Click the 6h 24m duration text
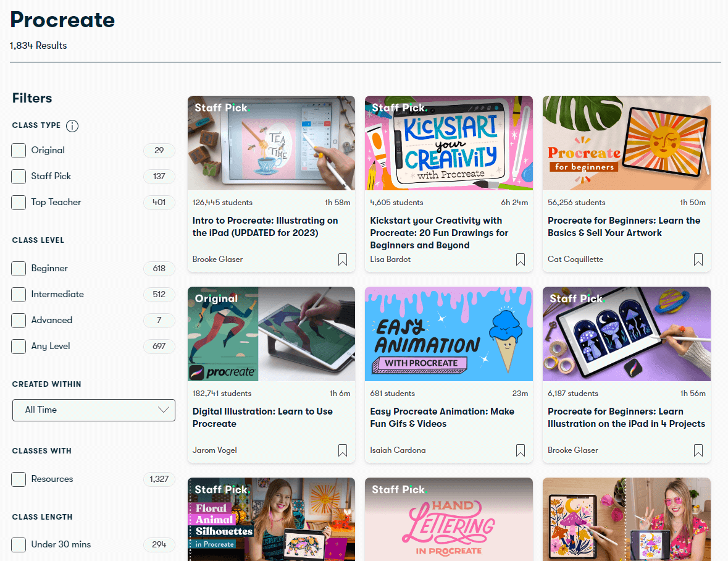Image resolution: width=728 pixels, height=561 pixels. click(x=514, y=203)
